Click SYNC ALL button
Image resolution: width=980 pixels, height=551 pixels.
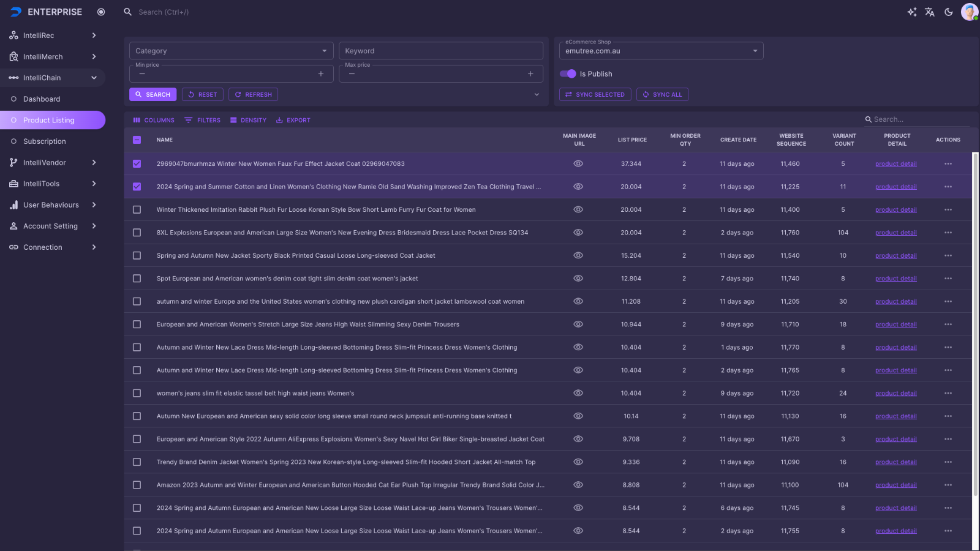point(663,95)
